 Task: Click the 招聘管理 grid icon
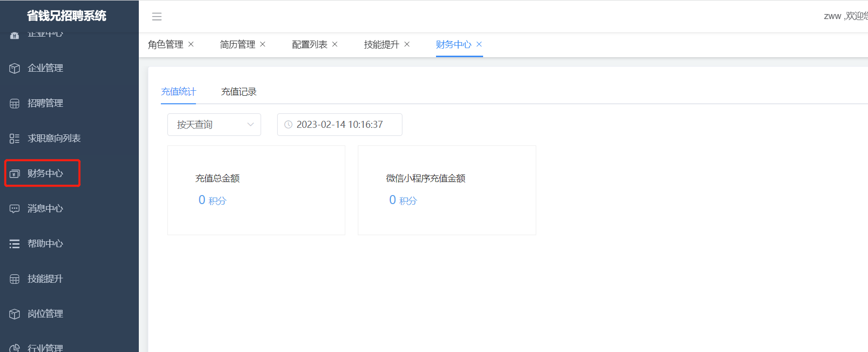point(15,103)
